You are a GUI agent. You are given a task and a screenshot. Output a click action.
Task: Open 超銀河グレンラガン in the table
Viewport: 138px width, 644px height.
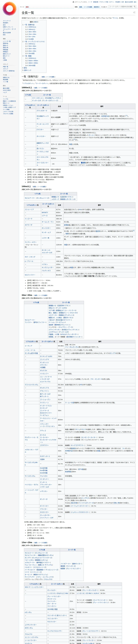[43, 144]
